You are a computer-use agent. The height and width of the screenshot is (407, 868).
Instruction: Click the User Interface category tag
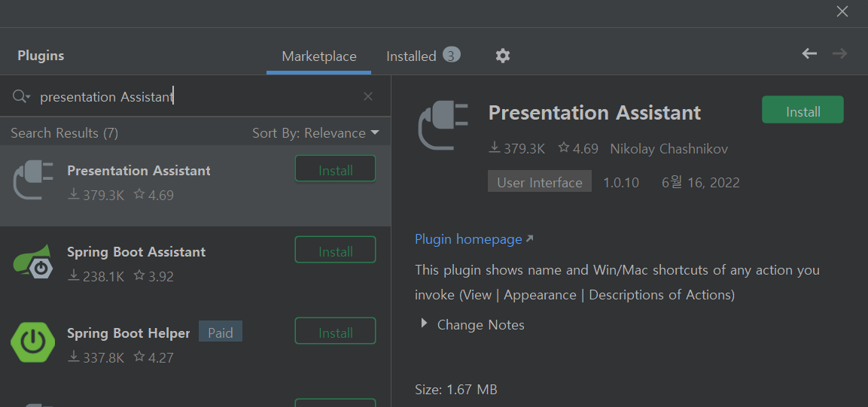point(540,182)
